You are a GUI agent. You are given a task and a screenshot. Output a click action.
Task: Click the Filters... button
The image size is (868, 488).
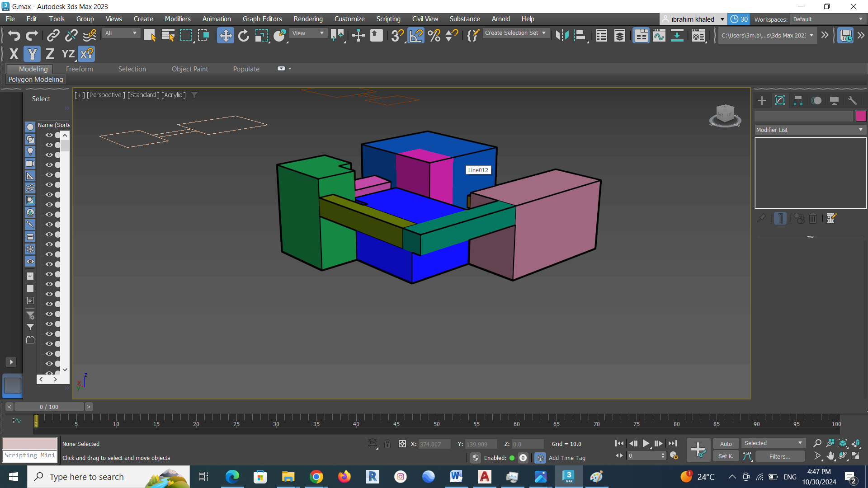pos(780,456)
